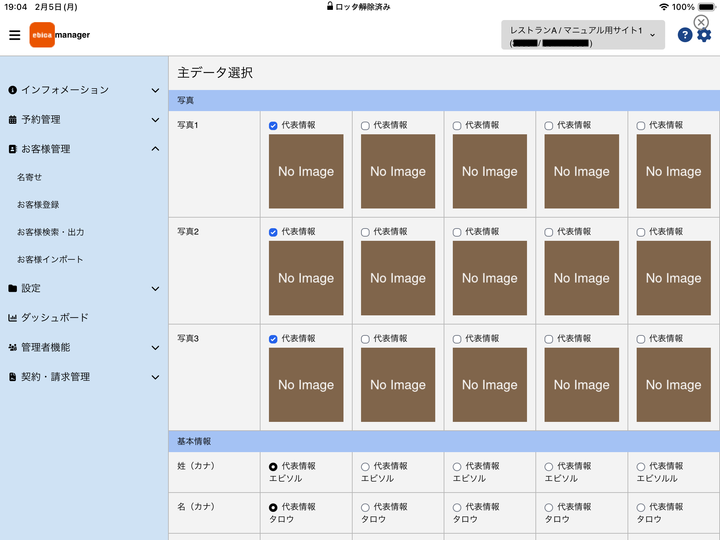720x540 pixels.
Task: Open settings gear icon
Action: [704, 35]
